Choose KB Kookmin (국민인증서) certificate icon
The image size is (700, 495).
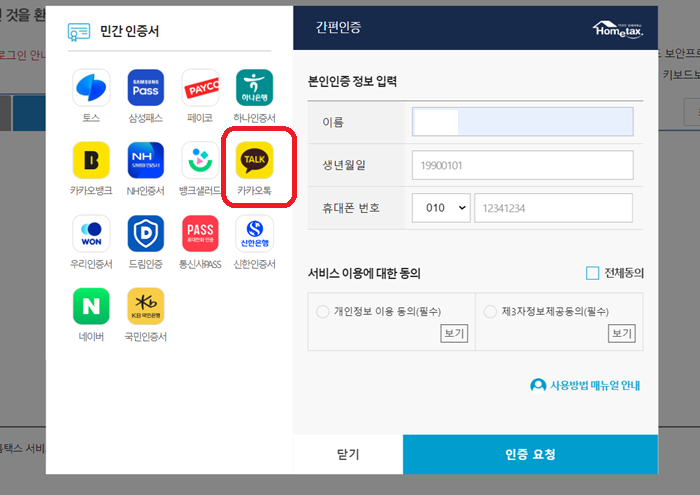[146, 306]
